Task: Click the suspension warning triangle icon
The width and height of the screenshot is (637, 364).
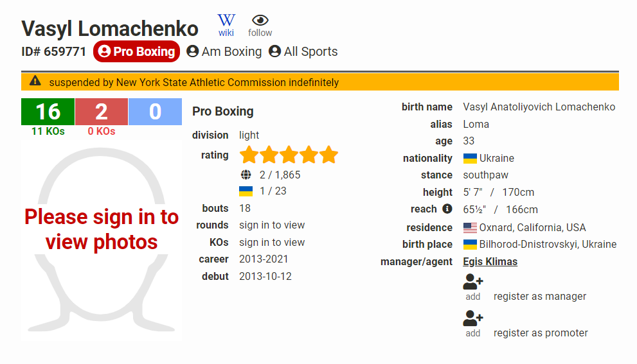Action: (x=35, y=81)
